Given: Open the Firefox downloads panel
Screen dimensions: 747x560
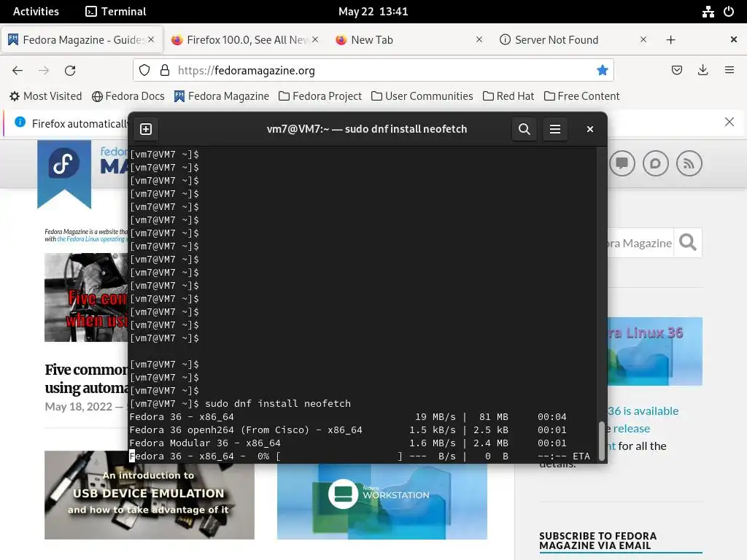Looking at the screenshot, I should [x=703, y=71].
